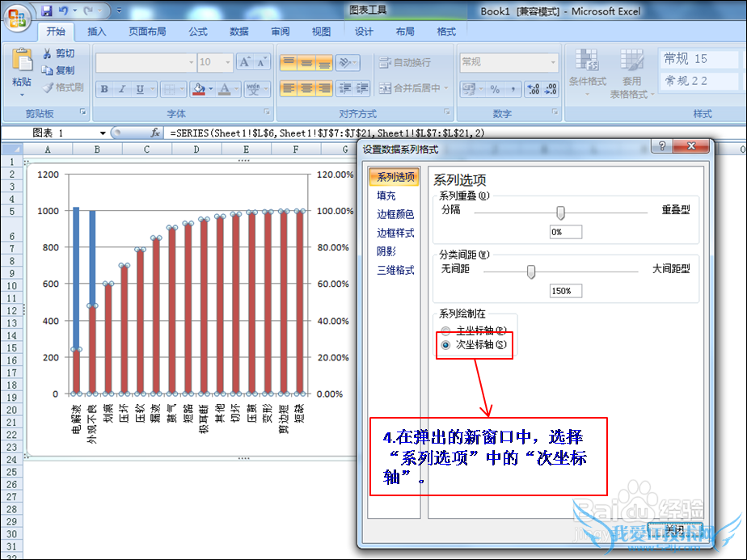Click the 系列重叠 series overlap slider handle

coord(560,212)
